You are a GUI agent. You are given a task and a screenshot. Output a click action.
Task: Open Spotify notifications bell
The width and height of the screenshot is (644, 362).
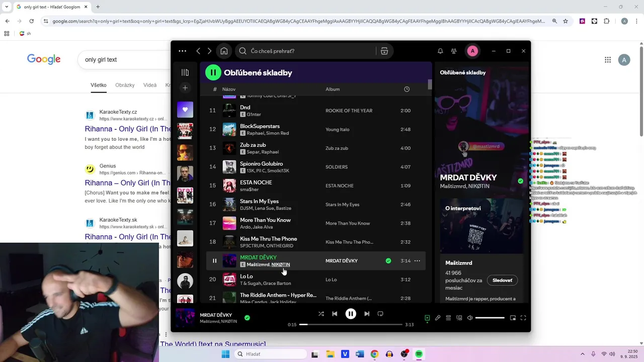coord(440,51)
